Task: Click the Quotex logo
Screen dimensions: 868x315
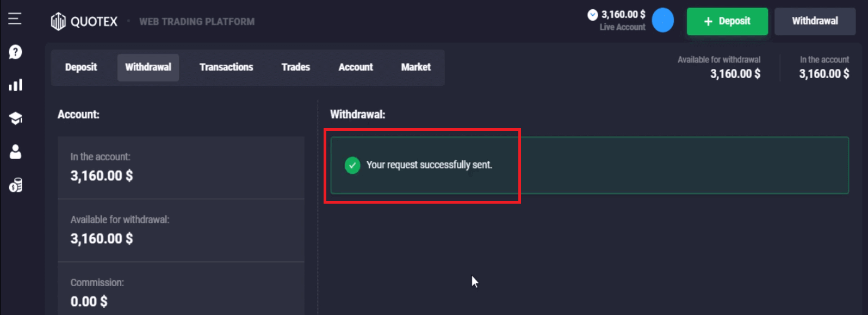Action: click(x=84, y=22)
